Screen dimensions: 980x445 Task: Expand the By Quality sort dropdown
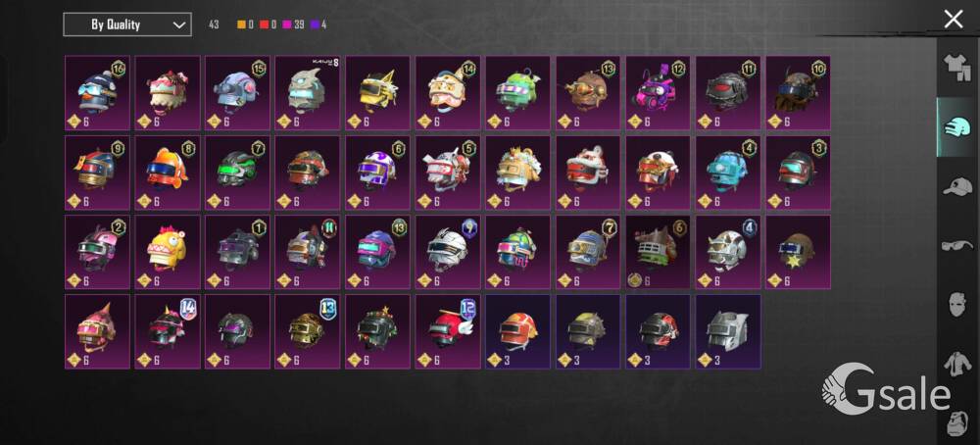tap(127, 25)
